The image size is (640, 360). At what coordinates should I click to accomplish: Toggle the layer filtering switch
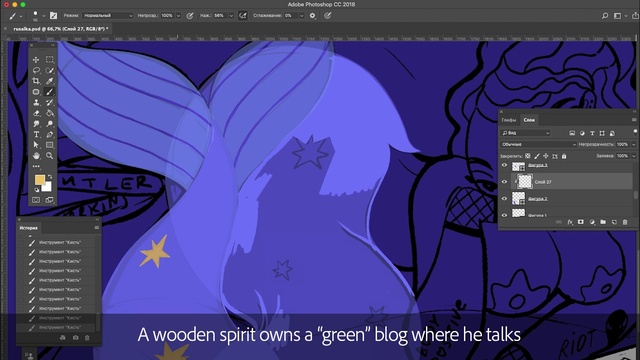(x=635, y=132)
